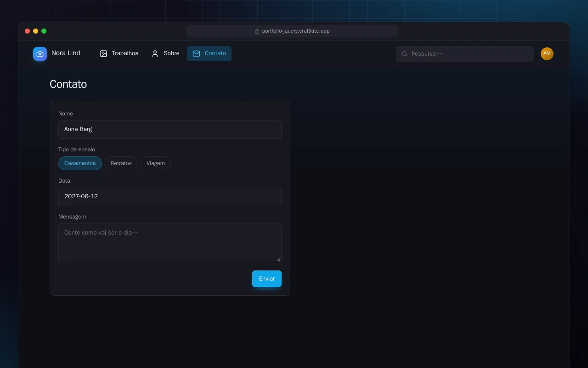Click the Sobre person icon
Image resolution: width=588 pixels, height=368 pixels.
[x=155, y=54]
